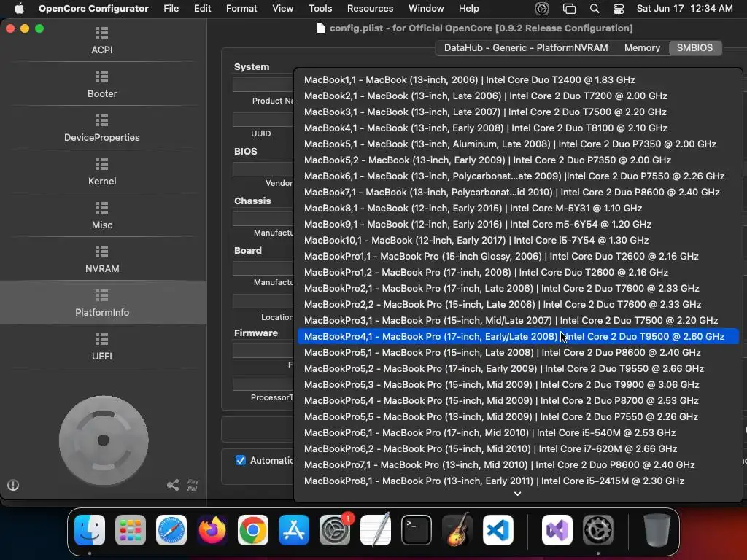Open the Resources menu

[x=370, y=9]
